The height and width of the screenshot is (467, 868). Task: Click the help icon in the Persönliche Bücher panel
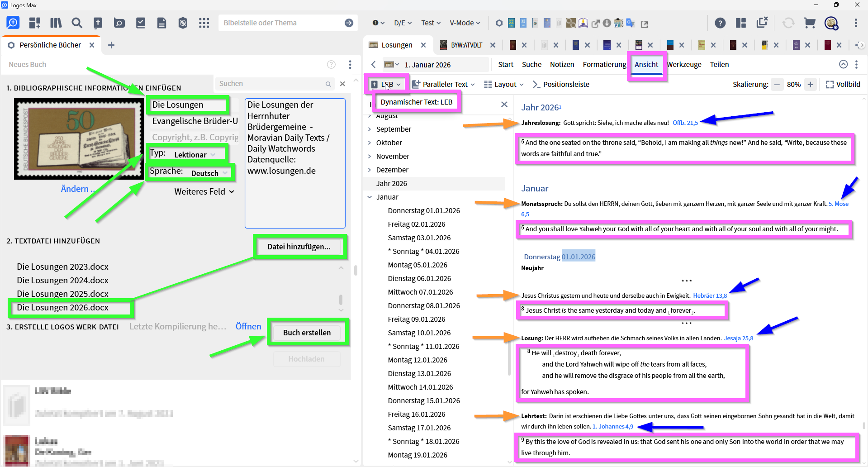[x=332, y=64]
